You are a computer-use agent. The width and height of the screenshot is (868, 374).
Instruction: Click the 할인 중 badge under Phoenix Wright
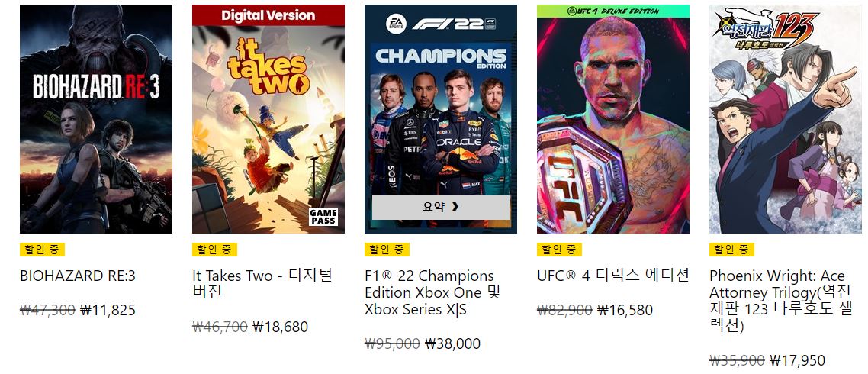[x=731, y=250]
